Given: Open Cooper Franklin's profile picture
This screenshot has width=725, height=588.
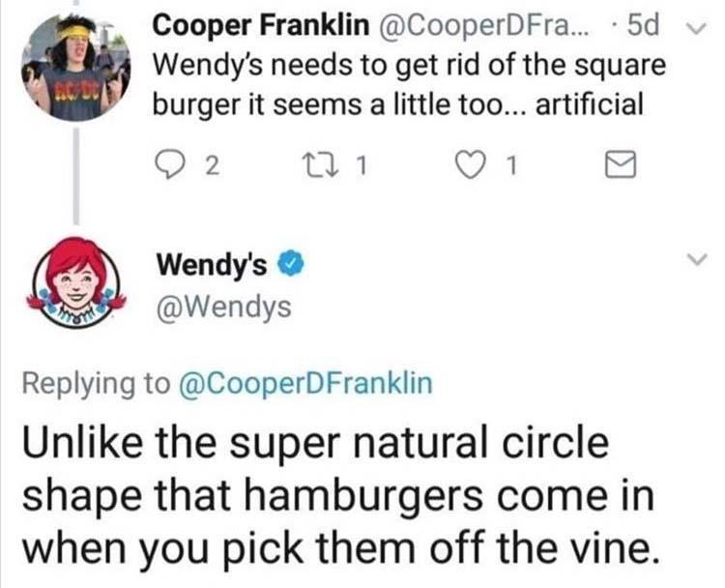Looking at the screenshot, I should tap(75, 67).
